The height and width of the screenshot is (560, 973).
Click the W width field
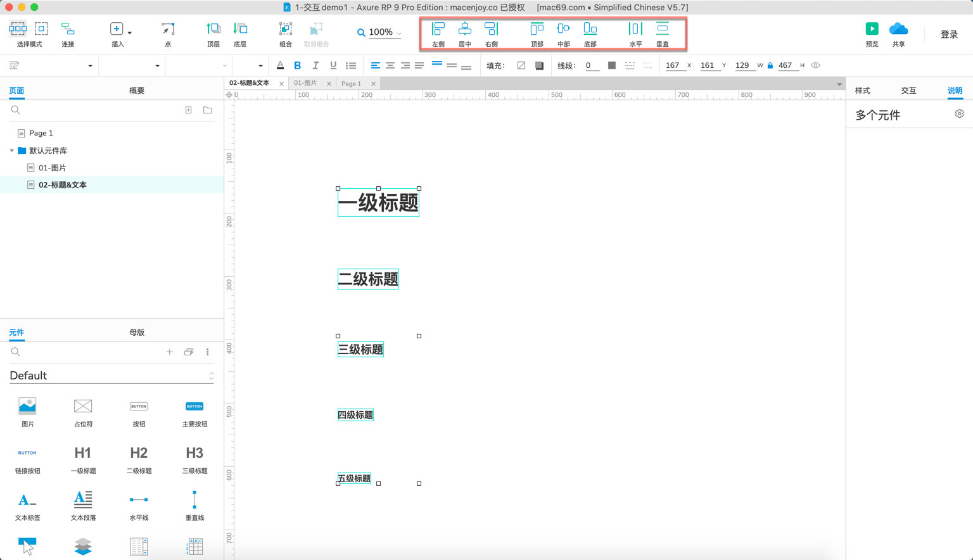pyautogui.click(x=745, y=65)
